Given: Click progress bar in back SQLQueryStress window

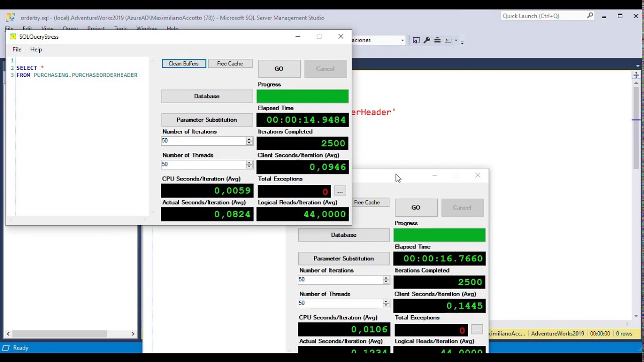Looking at the screenshot, I should (439, 235).
